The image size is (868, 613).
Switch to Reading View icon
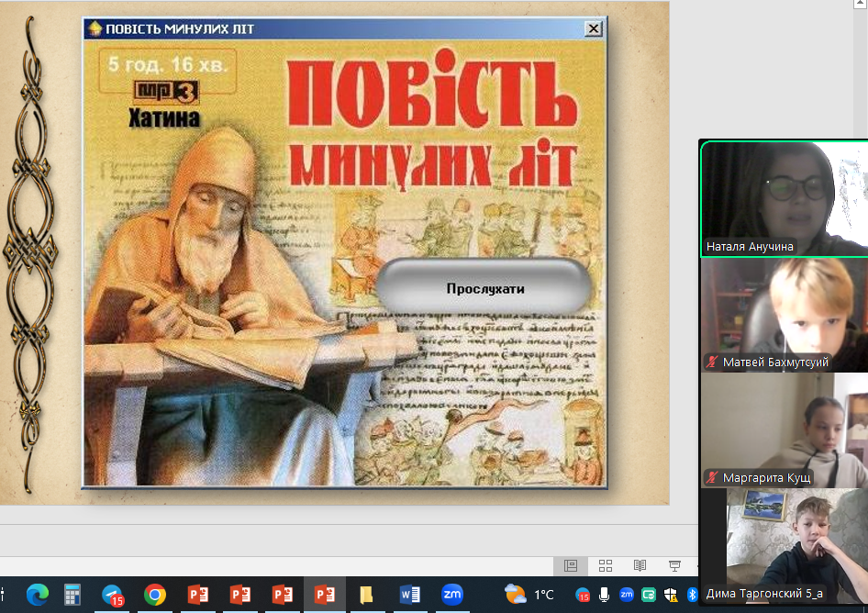click(640, 565)
